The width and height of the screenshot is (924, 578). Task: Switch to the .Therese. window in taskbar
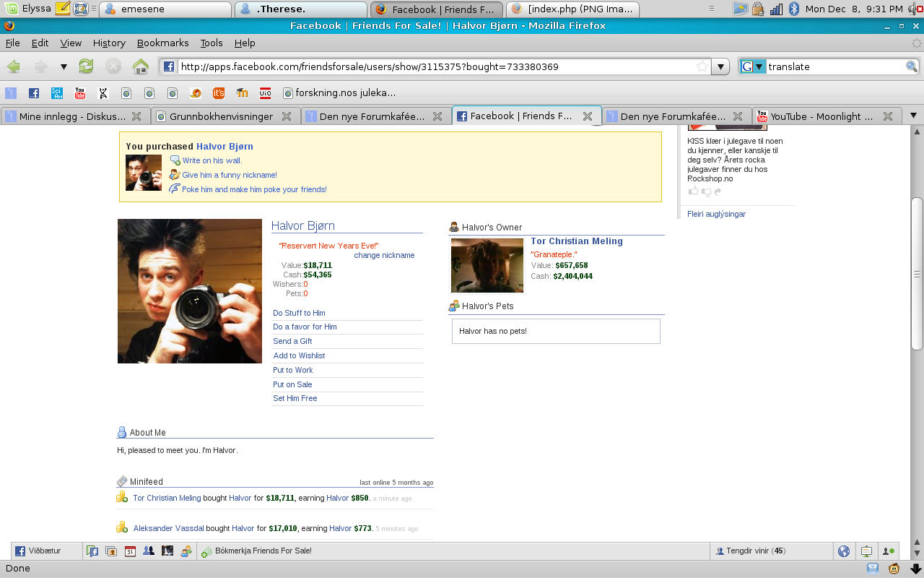pyautogui.click(x=301, y=9)
